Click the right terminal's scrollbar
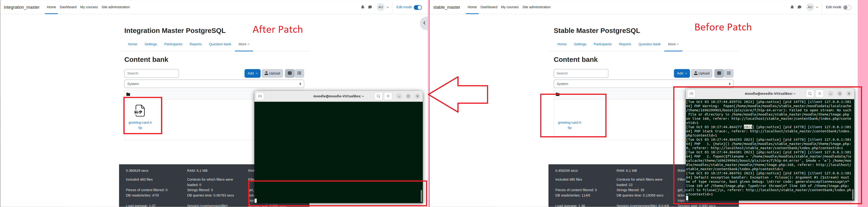Image resolution: width=868 pixels, height=207 pixels. click(x=853, y=194)
